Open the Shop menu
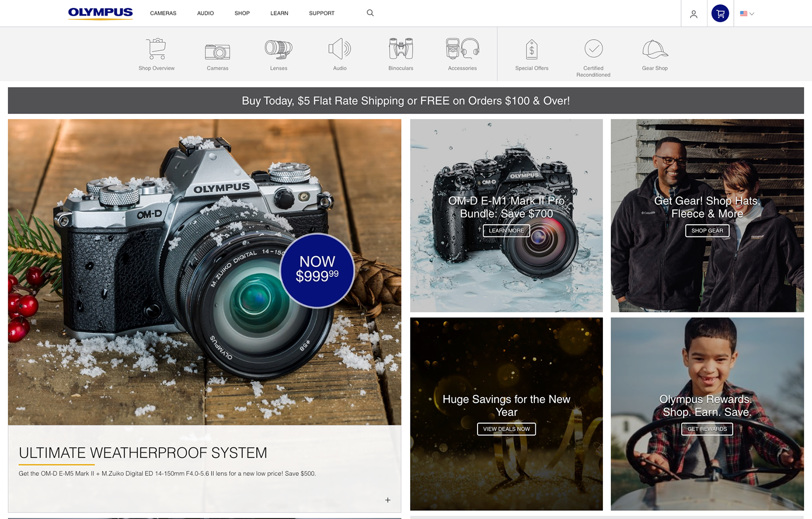Viewport: 812px width, 519px height. (242, 13)
